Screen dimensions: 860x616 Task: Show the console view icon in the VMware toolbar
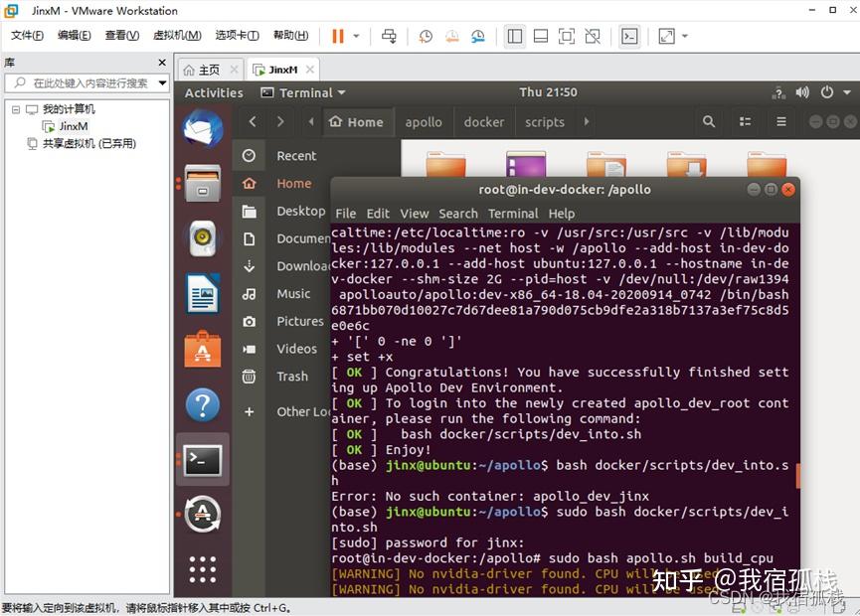pos(629,36)
